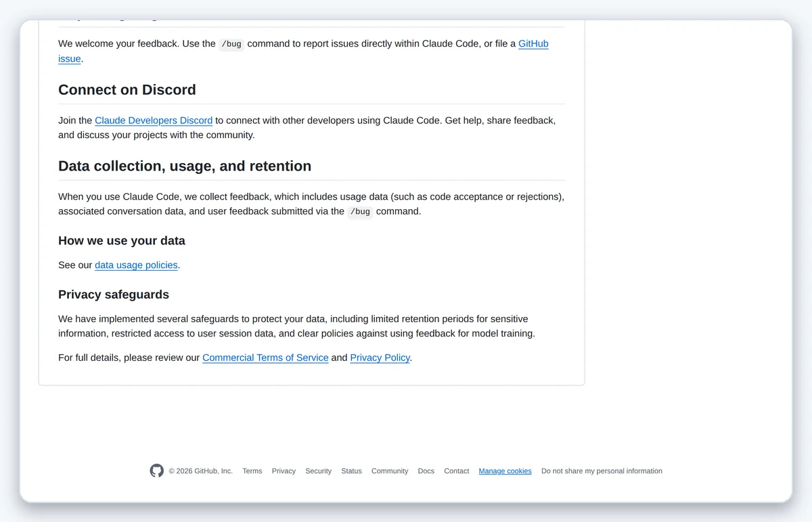Image resolution: width=812 pixels, height=522 pixels.
Task: Click the /bug code in feedback sentence
Action: coord(231,44)
